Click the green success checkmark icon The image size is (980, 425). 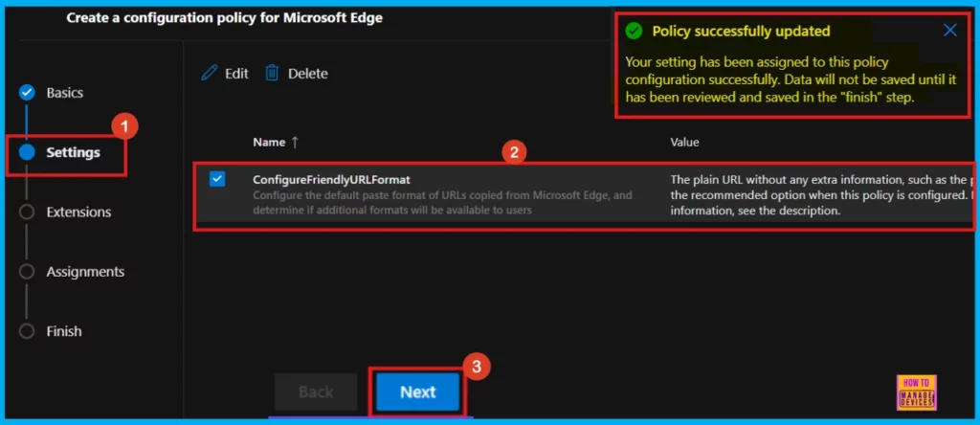coord(634,31)
